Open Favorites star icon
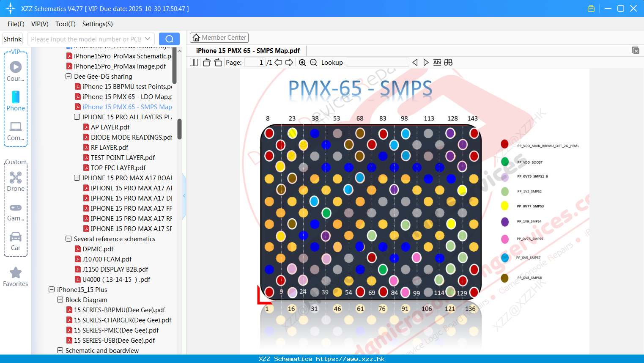The height and width of the screenshot is (363, 644). pyautogui.click(x=16, y=277)
